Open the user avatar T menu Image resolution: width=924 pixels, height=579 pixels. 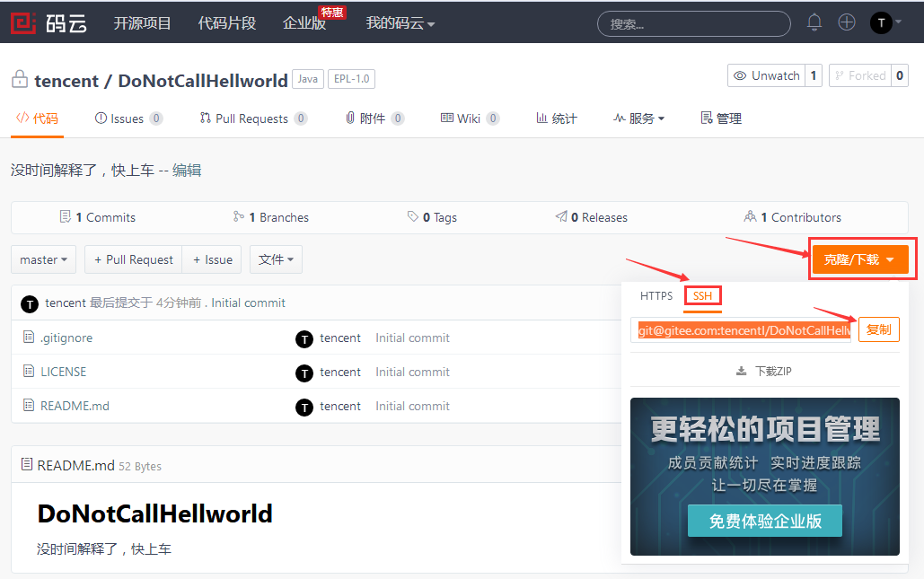tap(881, 23)
